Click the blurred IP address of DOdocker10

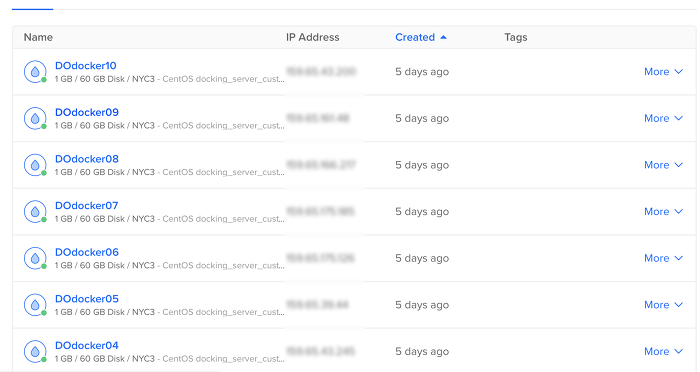[321, 71]
